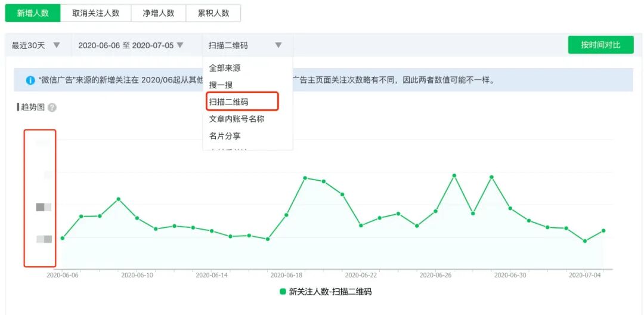Open the 2020-06-06 至 2020-07-05 date range picker
The height and width of the screenshot is (315, 644).
[x=131, y=45]
